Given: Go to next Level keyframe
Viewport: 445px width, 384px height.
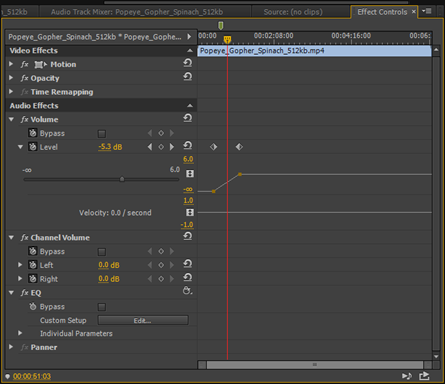Looking at the screenshot, I should (x=172, y=147).
